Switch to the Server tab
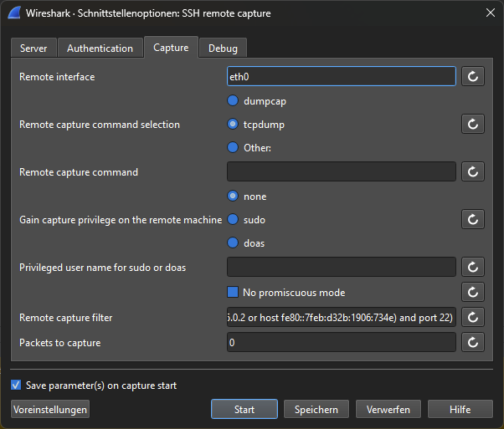Screen dimensions: 504x429 pyautogui.click(x=33, y=49)
